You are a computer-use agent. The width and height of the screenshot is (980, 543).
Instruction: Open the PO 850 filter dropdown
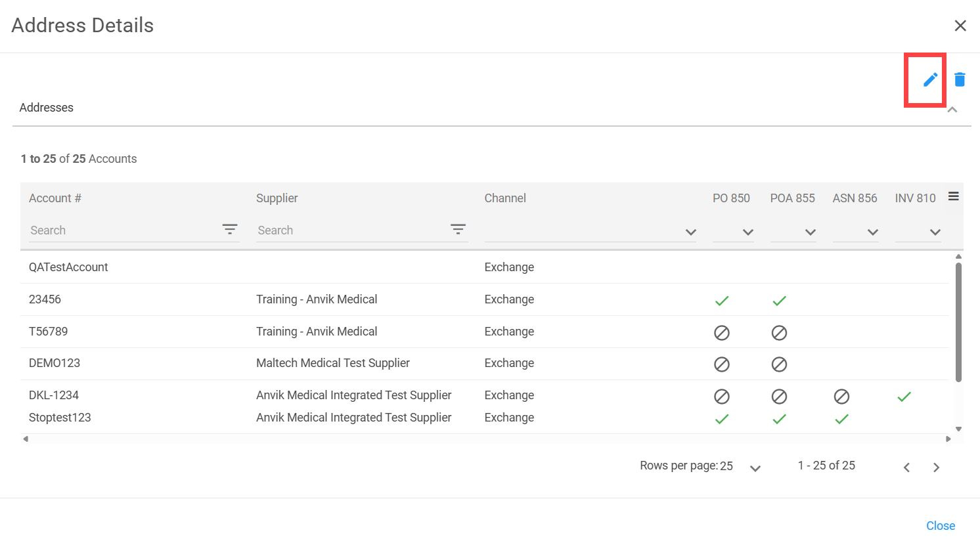click(747, 232)
